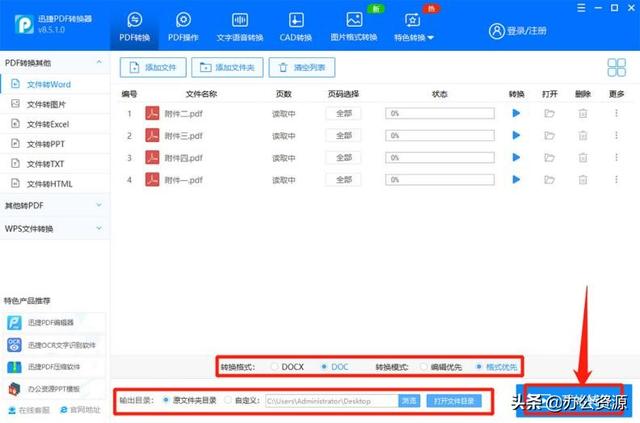Select DOCX output format
The height and width of the screenshot is (423, 640).
coord(287,367)
